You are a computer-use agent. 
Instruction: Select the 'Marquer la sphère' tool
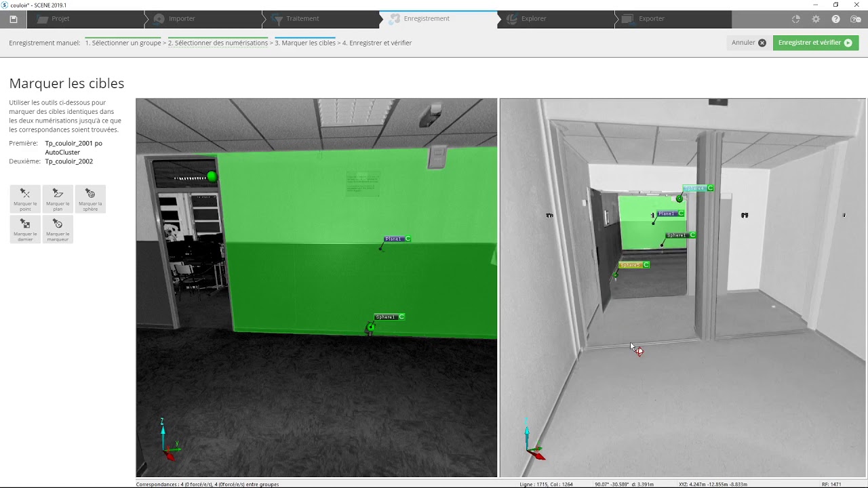click(x=90, y=199)
